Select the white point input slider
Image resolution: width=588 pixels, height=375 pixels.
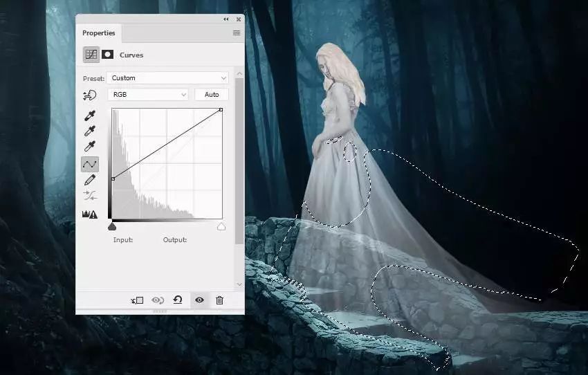221,226
